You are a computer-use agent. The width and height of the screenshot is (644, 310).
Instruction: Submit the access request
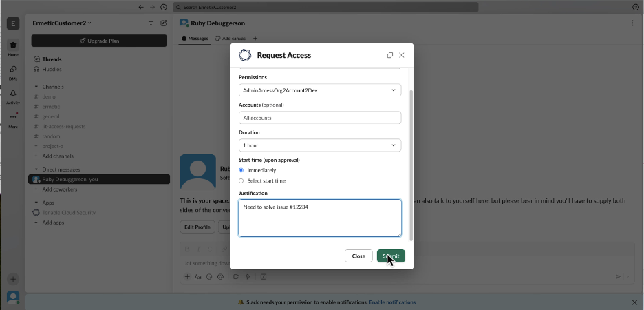click(x=391, y=256)
